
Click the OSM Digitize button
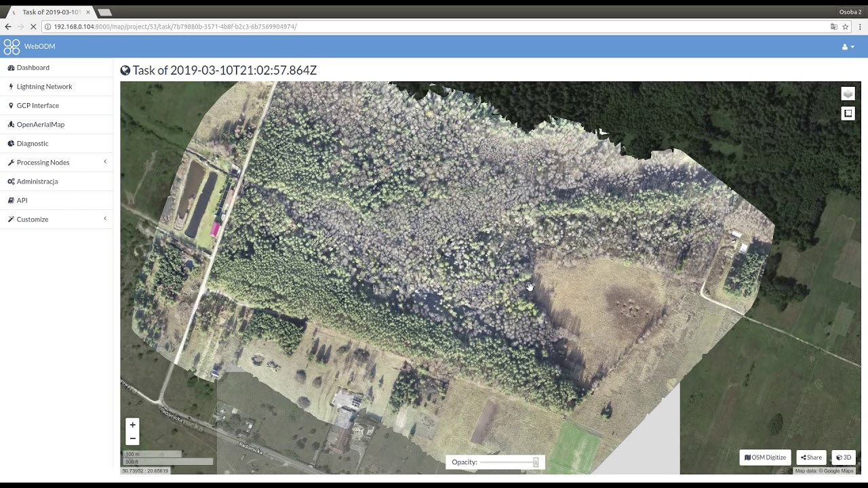pyautogui.click(x=766, y=457)
